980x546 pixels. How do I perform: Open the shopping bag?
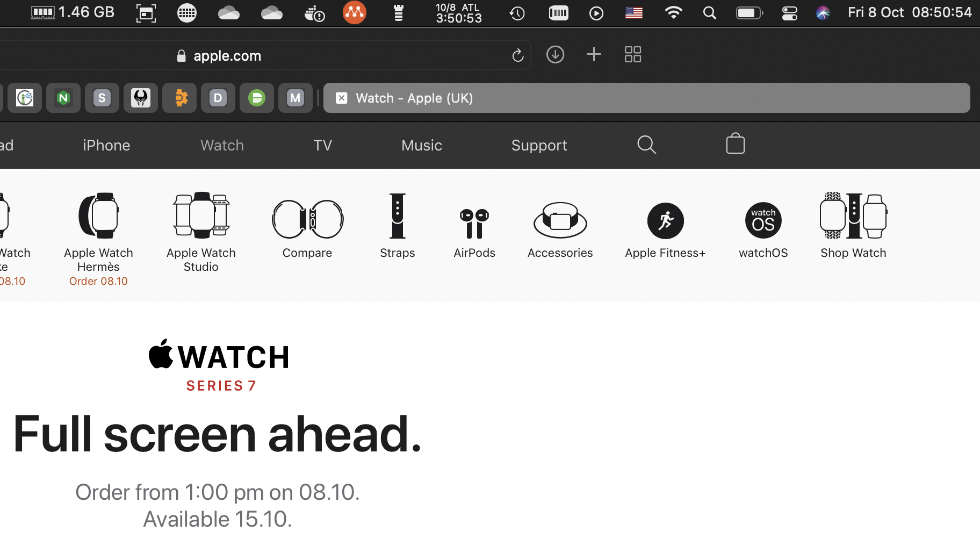[x=735, y=143]
